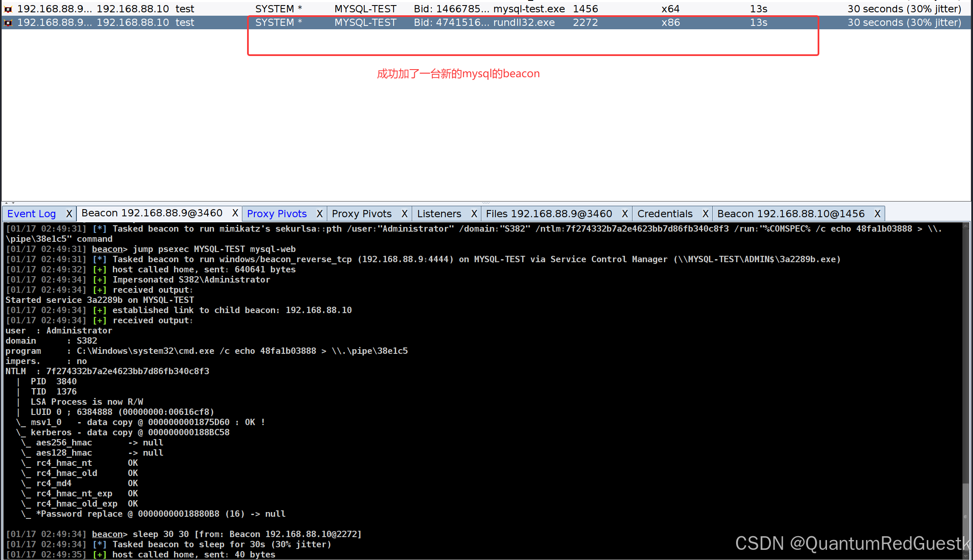Open the Credentials tab
Image resolution: width=973 pixels, height=560 pixels.
coord(665,214)
